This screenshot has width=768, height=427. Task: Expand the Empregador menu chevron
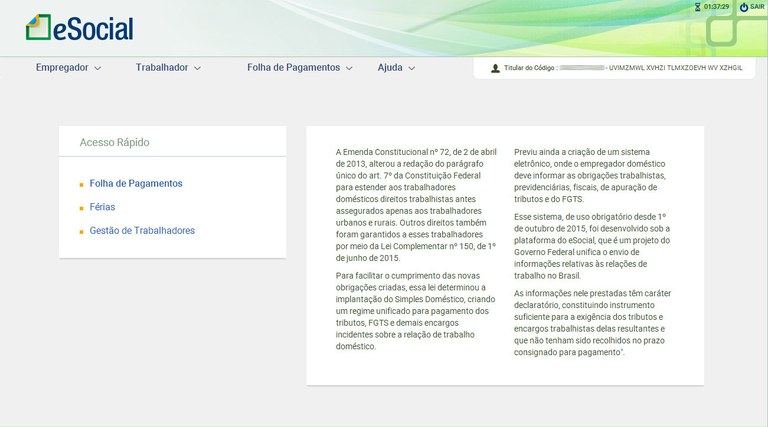98,69
